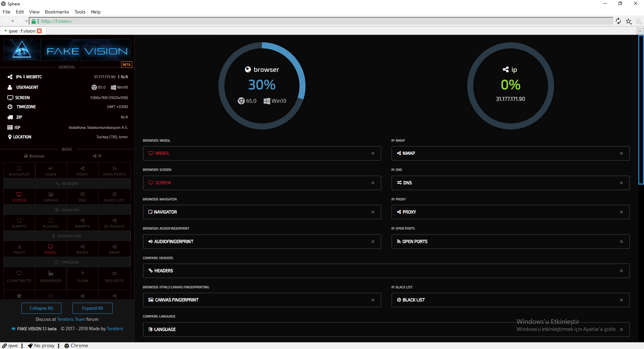Image resolution: width=644 pixels, height=349 pixels.
Task: Bookmark this page with the star icon
Action: click(629, 21)
